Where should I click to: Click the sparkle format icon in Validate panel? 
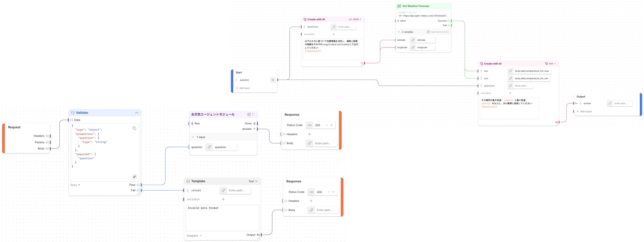point(134,177)
